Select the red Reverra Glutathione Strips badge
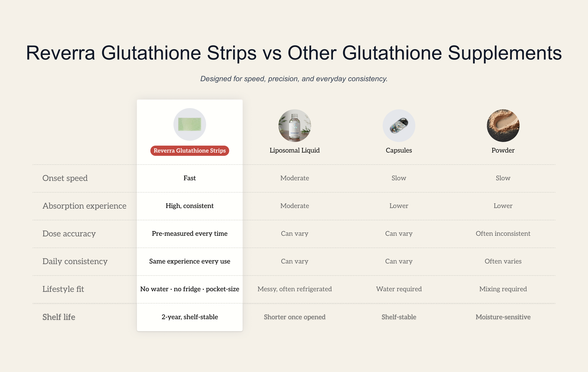 click(x=189, y=151)
